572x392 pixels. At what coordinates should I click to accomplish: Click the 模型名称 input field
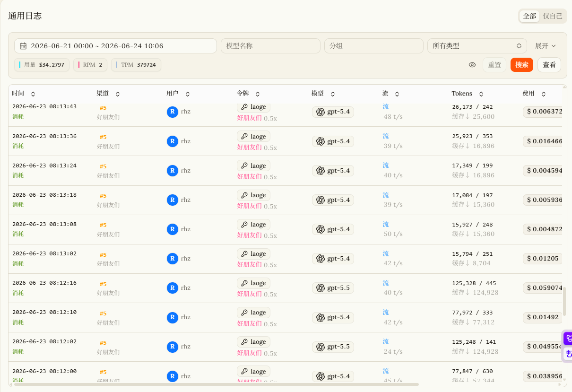coord(270,46)
